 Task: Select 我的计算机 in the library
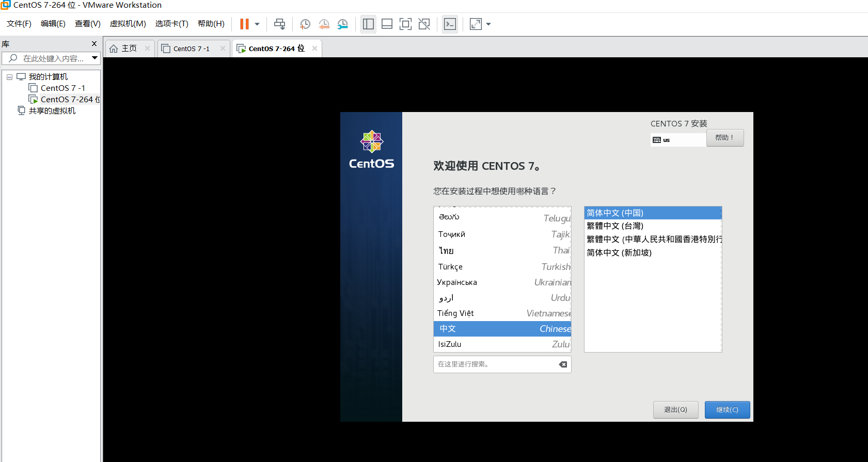point(48,77)
